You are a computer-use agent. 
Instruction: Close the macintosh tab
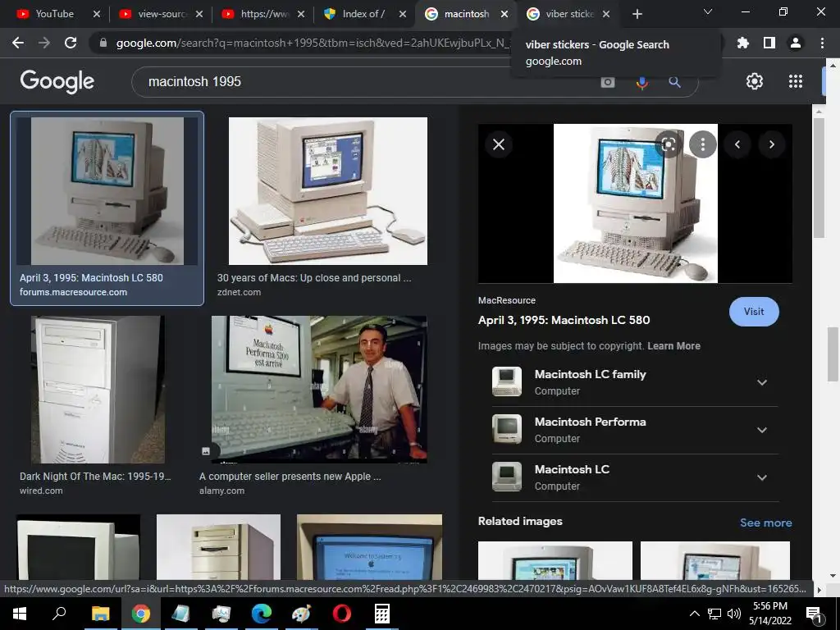click(504, 14)
